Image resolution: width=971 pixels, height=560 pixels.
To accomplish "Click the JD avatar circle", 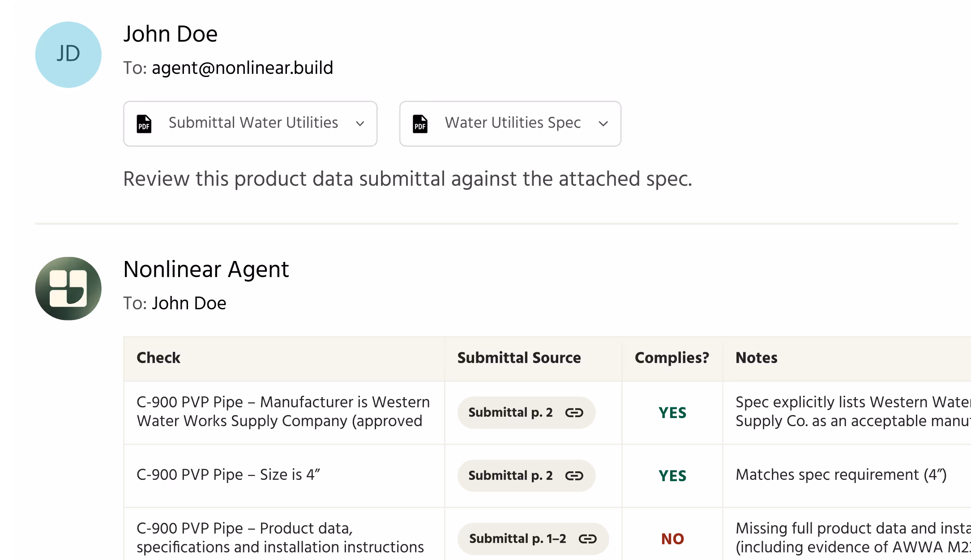I will (x=68, y=55).
